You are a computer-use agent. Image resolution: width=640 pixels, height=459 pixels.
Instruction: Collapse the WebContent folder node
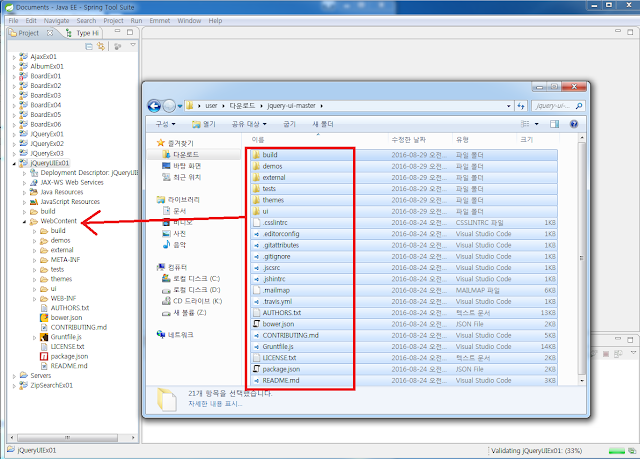click(24, 222)
